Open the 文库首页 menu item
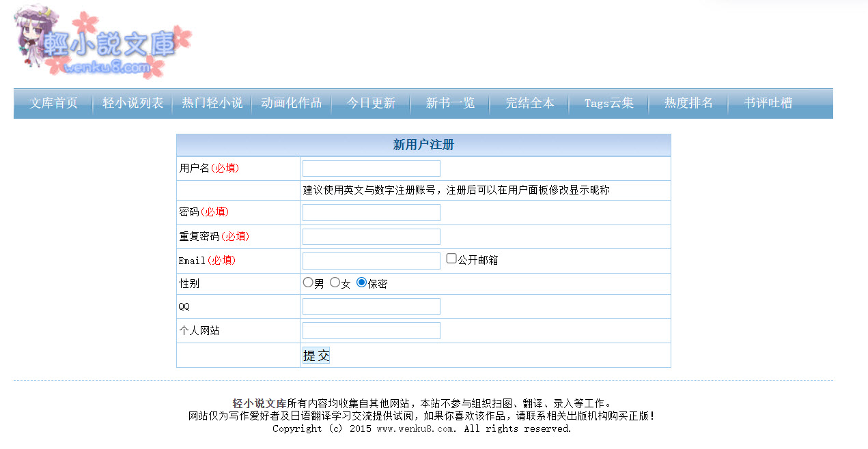 (x=53, y=103)
